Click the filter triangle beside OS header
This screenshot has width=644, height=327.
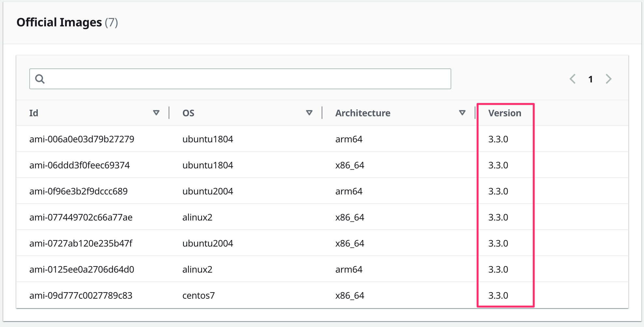point(309,112)
